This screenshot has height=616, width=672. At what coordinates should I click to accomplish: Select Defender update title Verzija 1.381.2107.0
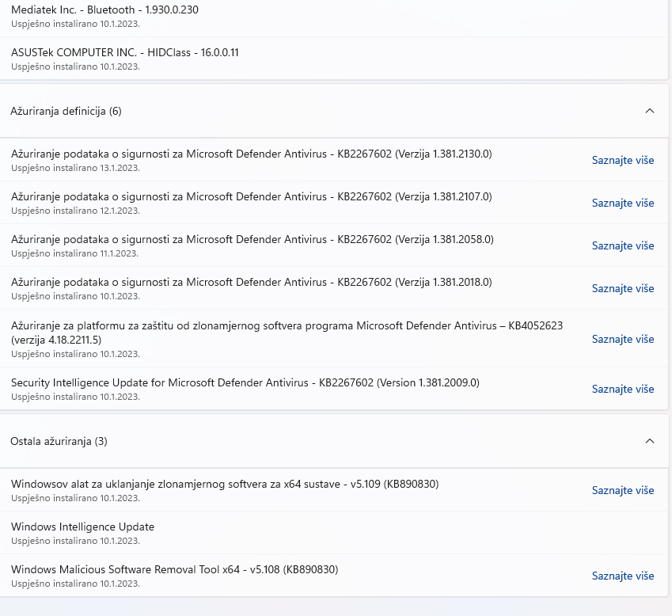[252, 197]
